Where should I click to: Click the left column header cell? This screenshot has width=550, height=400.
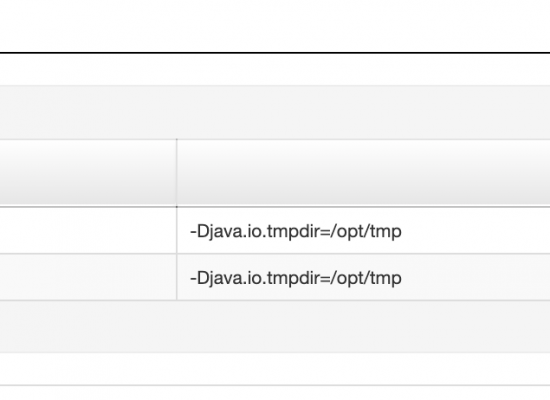[x=88, y=173]
